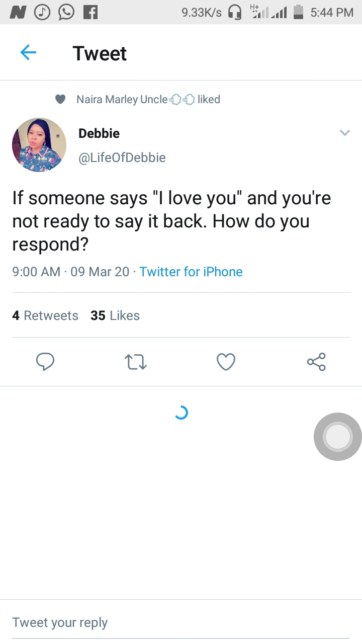
Task: Tap the small heart icon beside liked notice
Action: (x=60, y=100)
